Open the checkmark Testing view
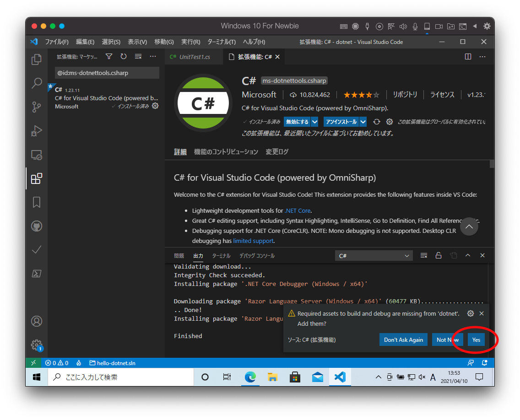The width and height of the screenshot is (520, 420). [x=37, y=250]
